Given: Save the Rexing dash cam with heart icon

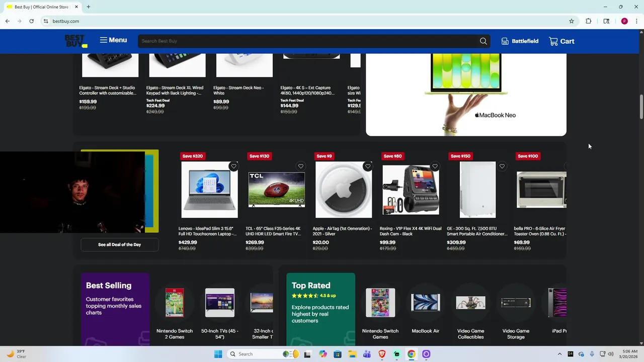Looking at the screenshot, I should click(x=435, y=166).
